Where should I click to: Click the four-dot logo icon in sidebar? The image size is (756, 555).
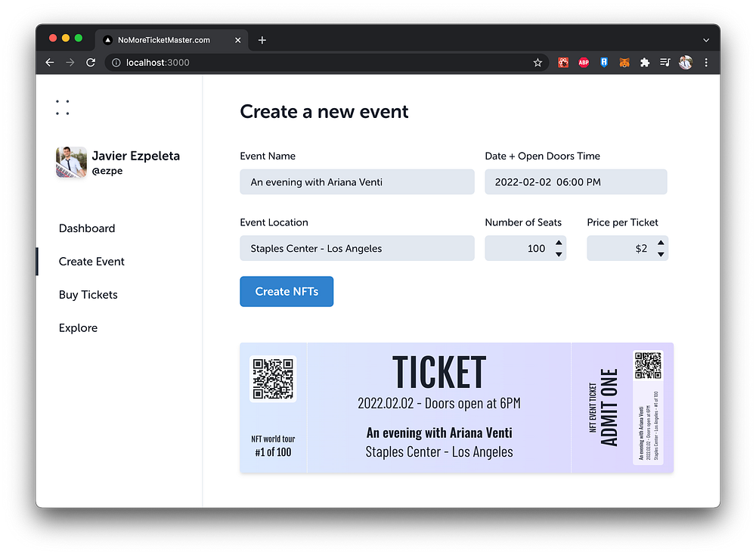click(62, 107)
